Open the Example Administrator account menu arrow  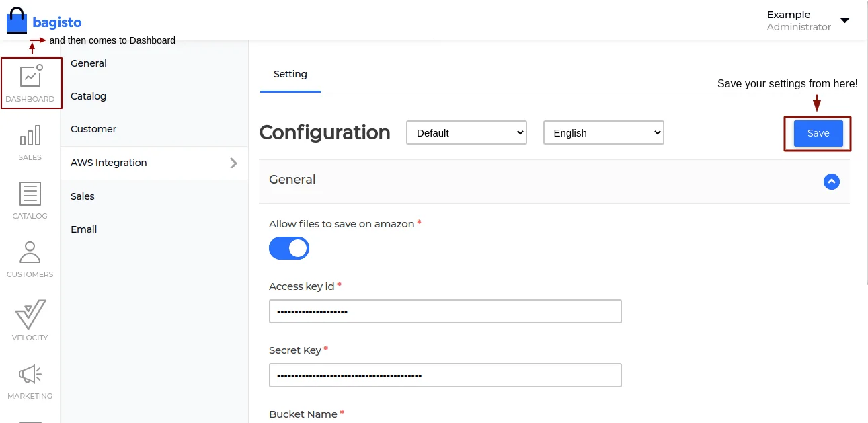click(x=845, y=21)
